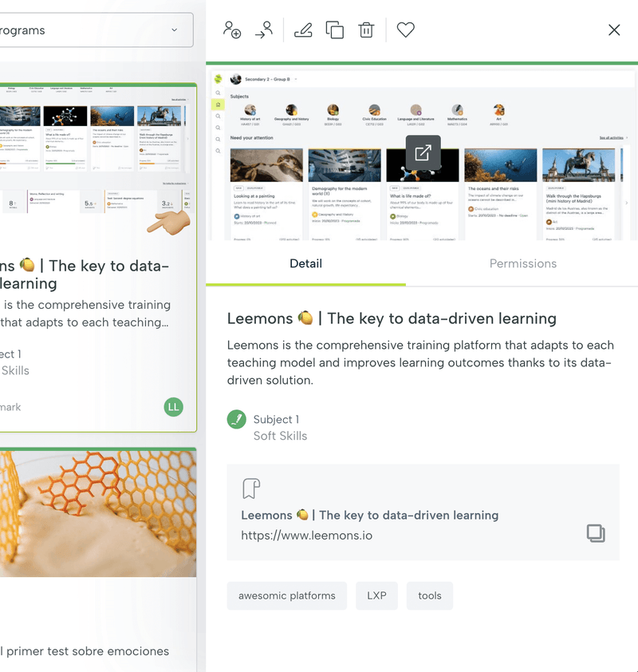Copy the leemons.io URL icon
Viewport: 638px width, 672px height.
point(596,533)
